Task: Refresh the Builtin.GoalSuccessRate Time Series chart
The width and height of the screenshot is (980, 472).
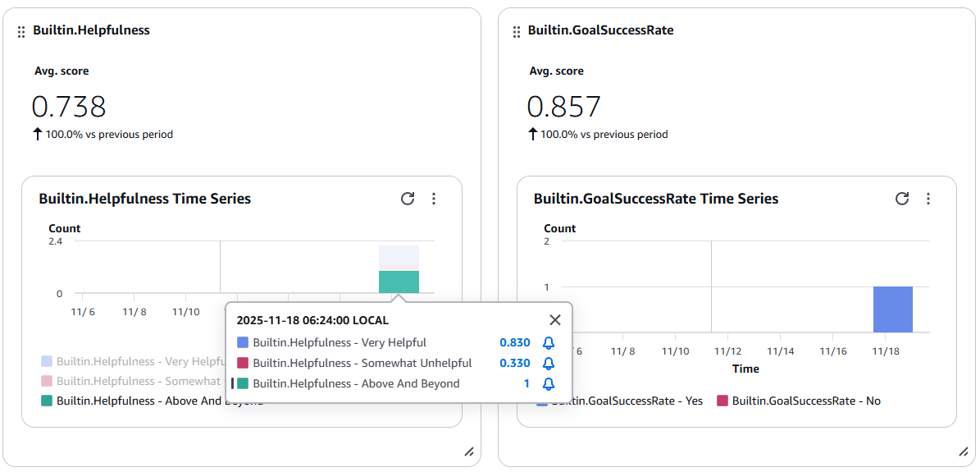Action: pyautogui.click(x=902, y=199)
